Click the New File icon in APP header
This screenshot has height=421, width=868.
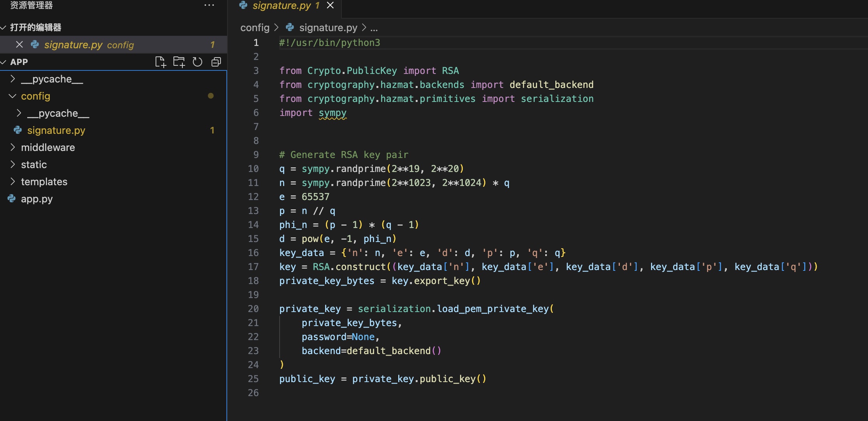tap(160, 62)
